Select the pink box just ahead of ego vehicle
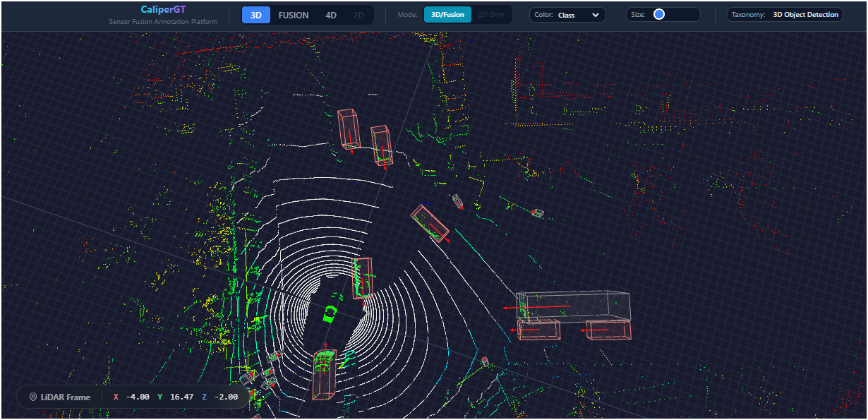Screen dimensions: 868x420 point(362,278)
